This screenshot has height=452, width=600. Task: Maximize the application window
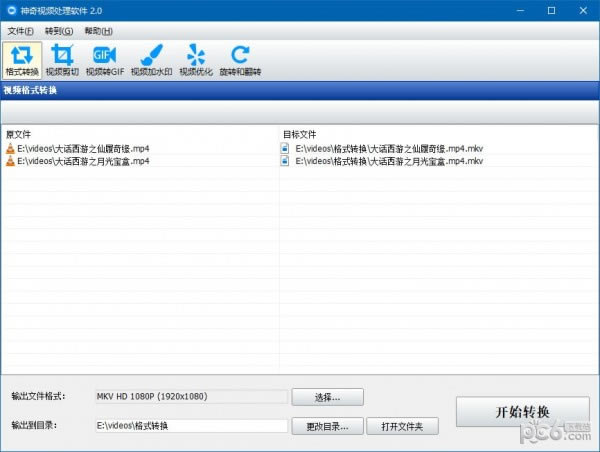tap(551, 10)
